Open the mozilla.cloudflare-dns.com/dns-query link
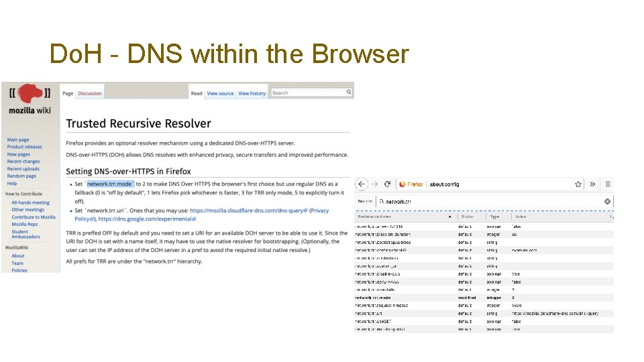This screenshot has width=644, height=362. pyautogui.click(x=248, y=210)
